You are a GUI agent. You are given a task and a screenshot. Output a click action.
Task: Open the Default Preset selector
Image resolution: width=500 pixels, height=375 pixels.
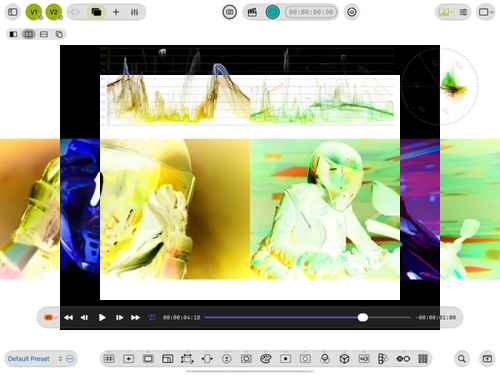(x=29, y=359)
